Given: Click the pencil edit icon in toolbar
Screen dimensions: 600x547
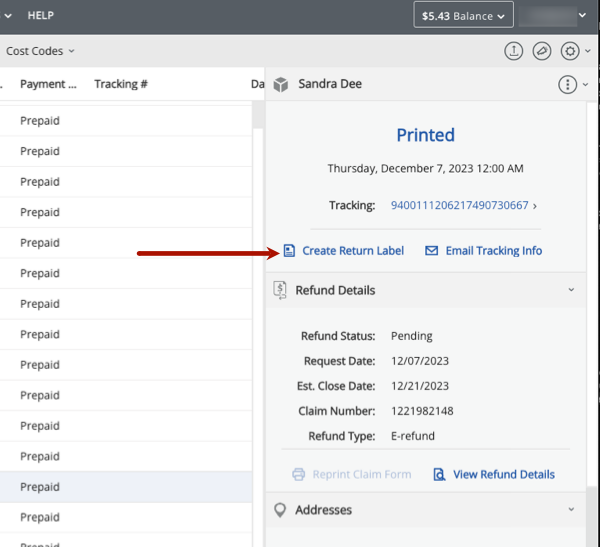Looking at the screenshot, I should [542, 51].
